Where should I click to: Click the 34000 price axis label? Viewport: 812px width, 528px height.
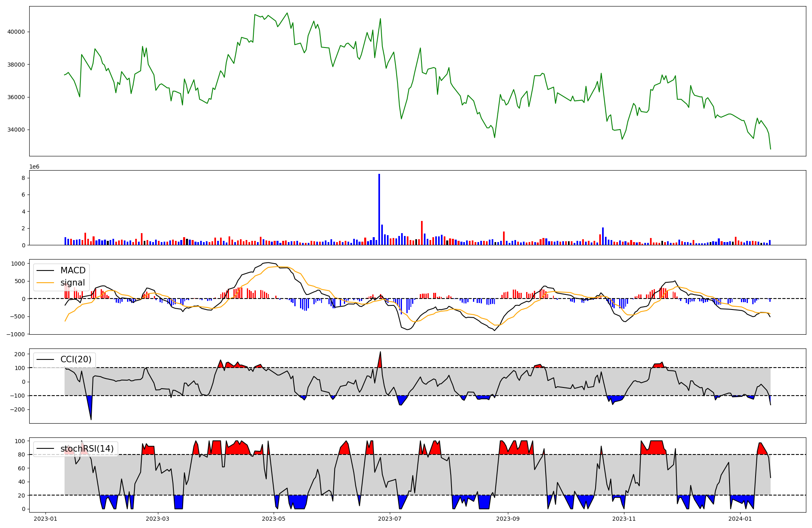click(x=16, y=130)
